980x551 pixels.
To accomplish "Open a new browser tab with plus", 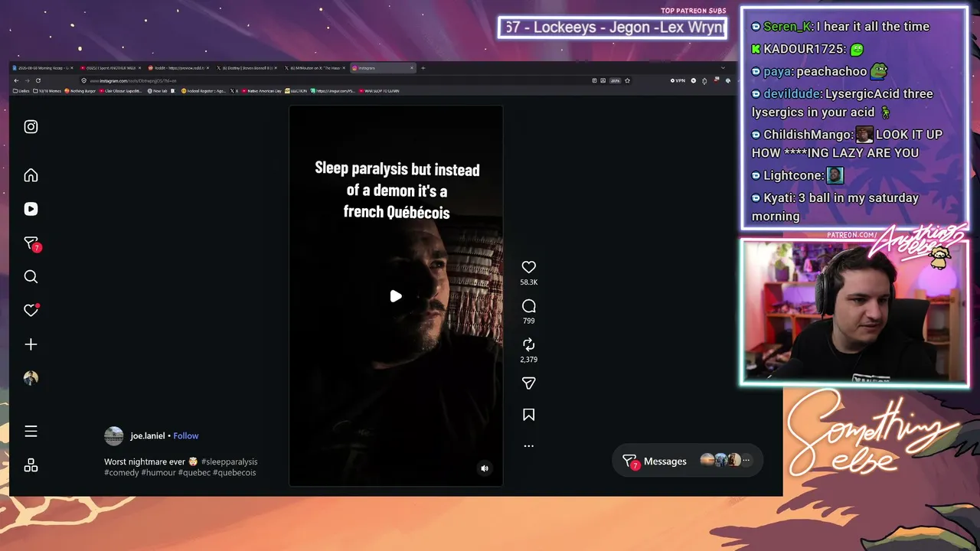I will click(x=423, y=68).
